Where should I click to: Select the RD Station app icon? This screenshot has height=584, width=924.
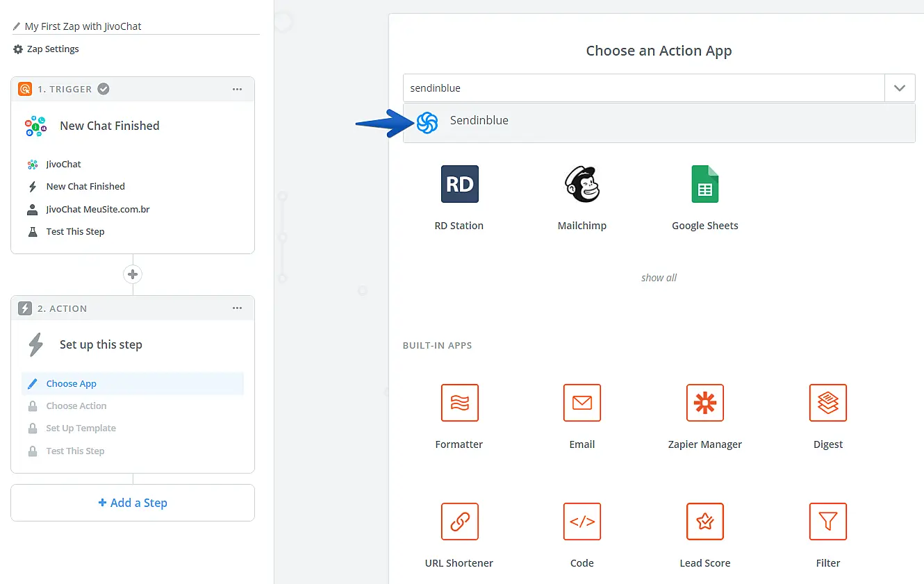(459, 184)
